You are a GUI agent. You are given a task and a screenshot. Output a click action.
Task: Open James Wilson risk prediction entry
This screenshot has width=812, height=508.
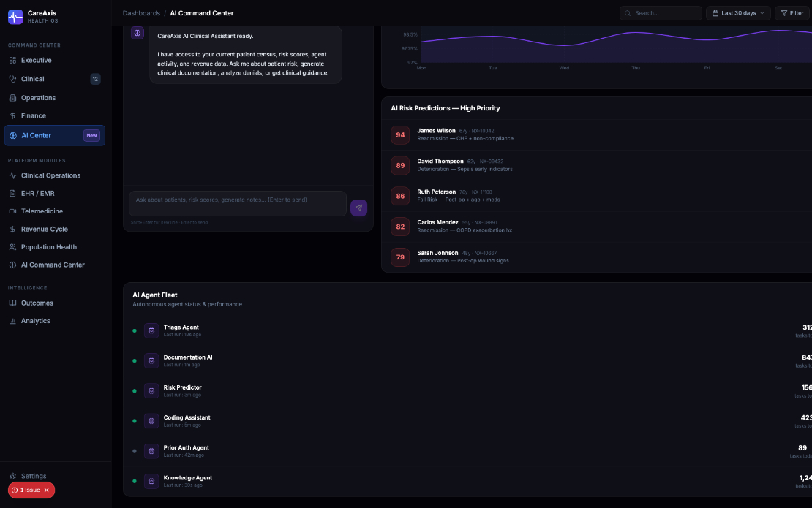(x=597, y=134)
